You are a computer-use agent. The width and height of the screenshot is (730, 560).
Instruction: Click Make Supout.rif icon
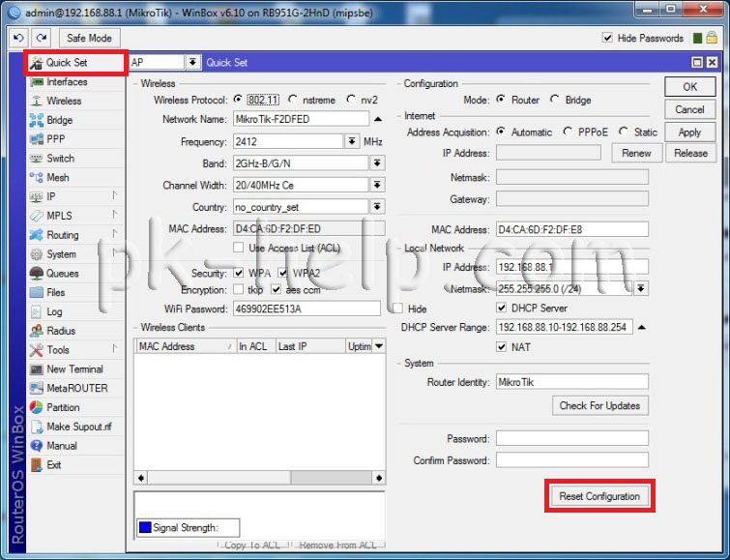tap(37, 427)
